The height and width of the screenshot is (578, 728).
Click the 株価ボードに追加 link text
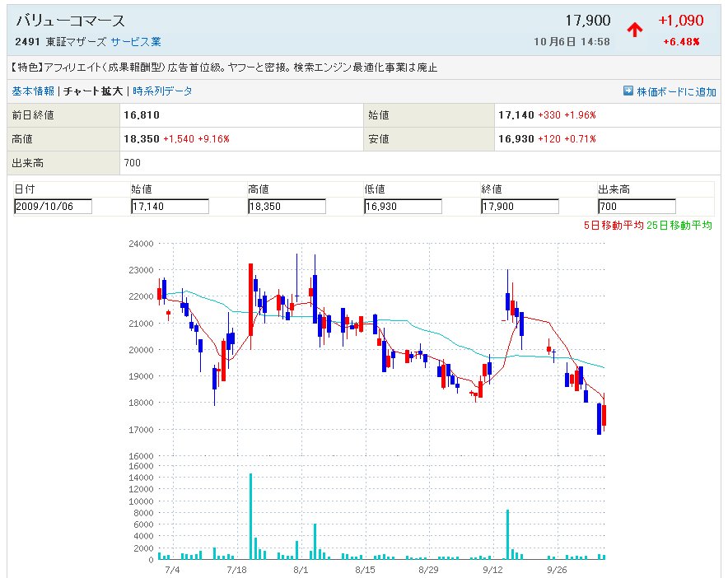pyautogui.click(x=676, y=91)
